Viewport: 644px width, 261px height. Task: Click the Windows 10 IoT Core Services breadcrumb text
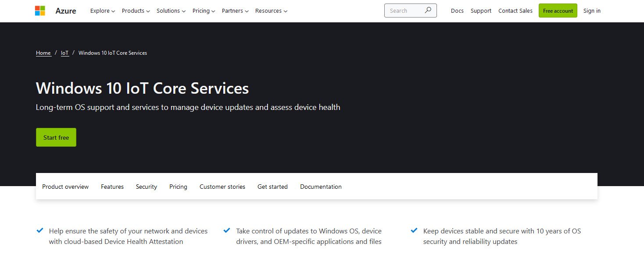click(x=113, y=53)
